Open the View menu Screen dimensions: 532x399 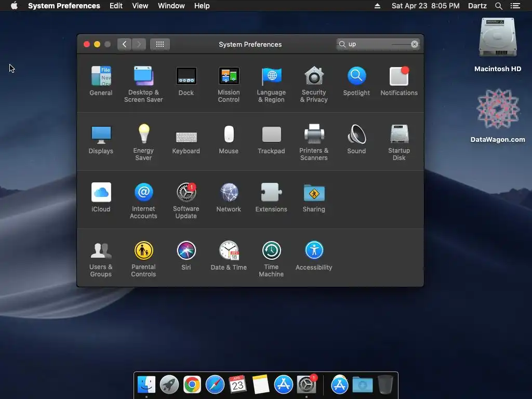[x=140, y=6]
